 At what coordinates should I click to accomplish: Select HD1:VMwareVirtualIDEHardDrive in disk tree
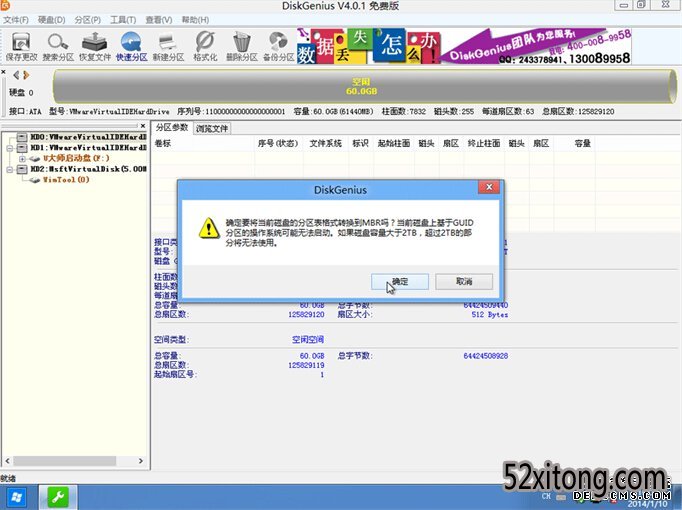[88, 148]
